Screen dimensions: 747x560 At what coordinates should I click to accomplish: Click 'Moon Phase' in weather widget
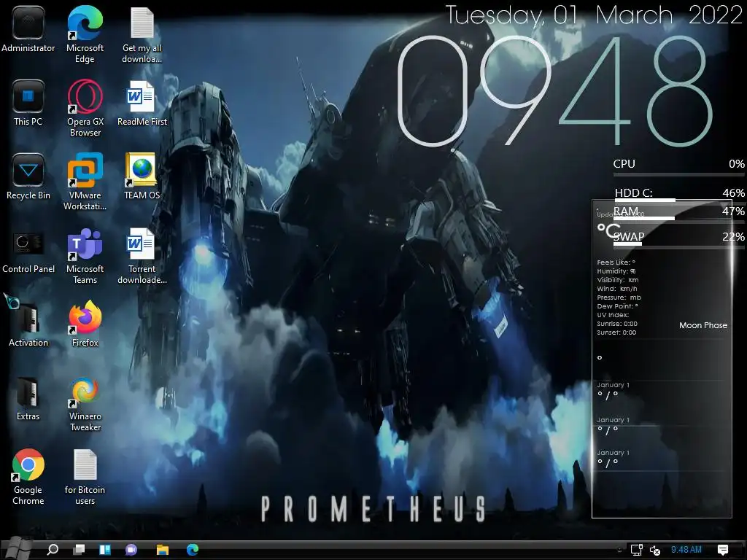point(703,325)
